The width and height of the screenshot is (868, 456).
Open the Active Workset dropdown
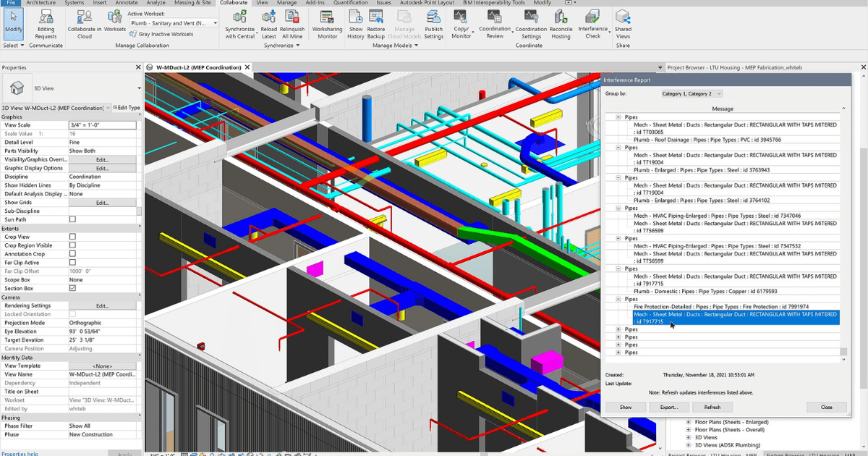point(174,23)
